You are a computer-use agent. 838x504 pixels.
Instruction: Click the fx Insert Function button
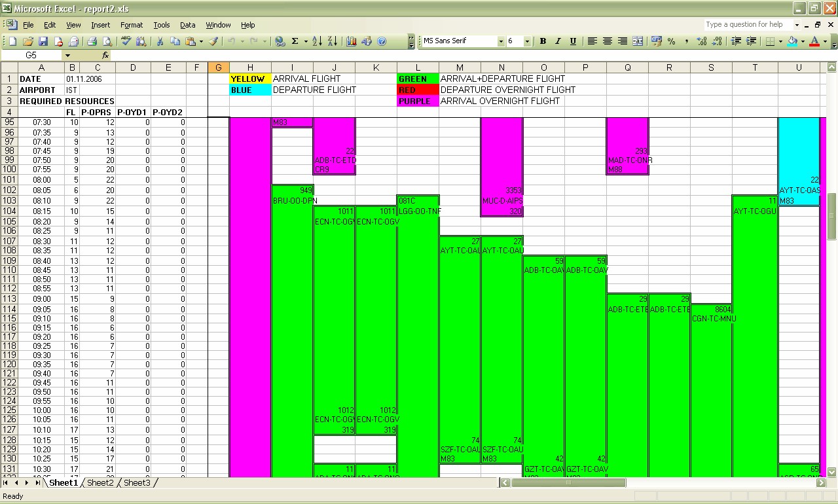pyautogui.click(x=105, y=56)
